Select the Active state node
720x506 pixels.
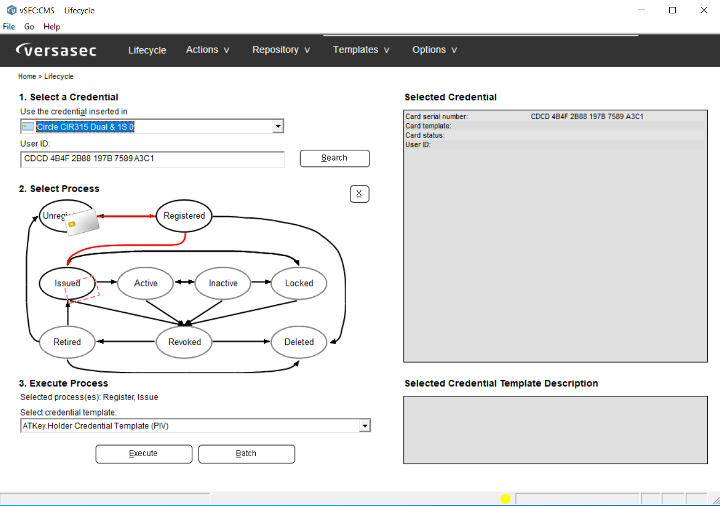click(146, 283)
